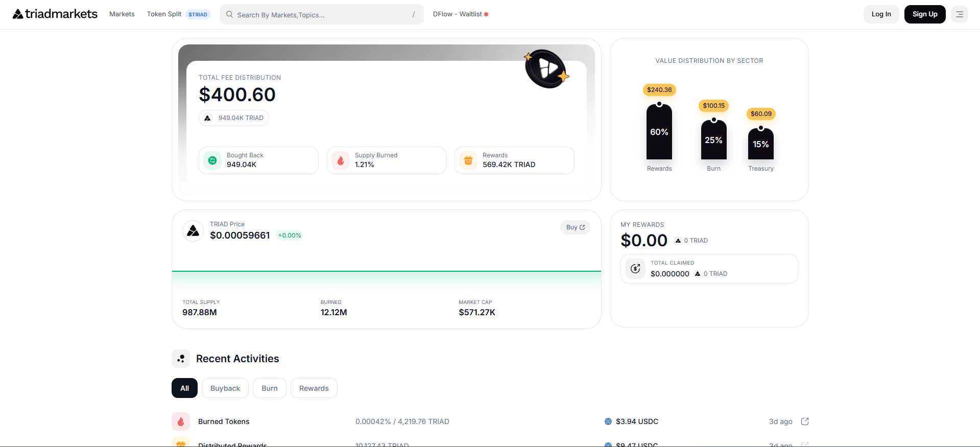Click the Supply Burned 1.21% card
980x447 pixels.
[387, 160]
